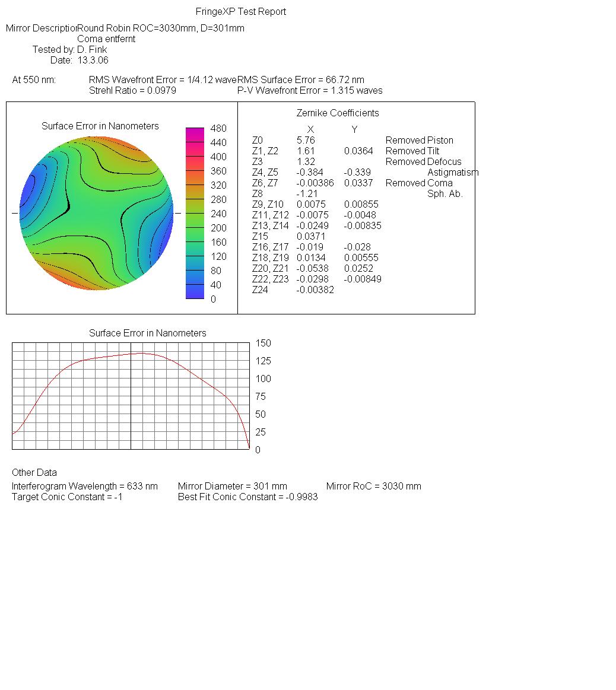Click 'P-V Wavefront Error = 1.315 waves'
Viewport: 616px width, 690px height.
click(x=310, y=91)
